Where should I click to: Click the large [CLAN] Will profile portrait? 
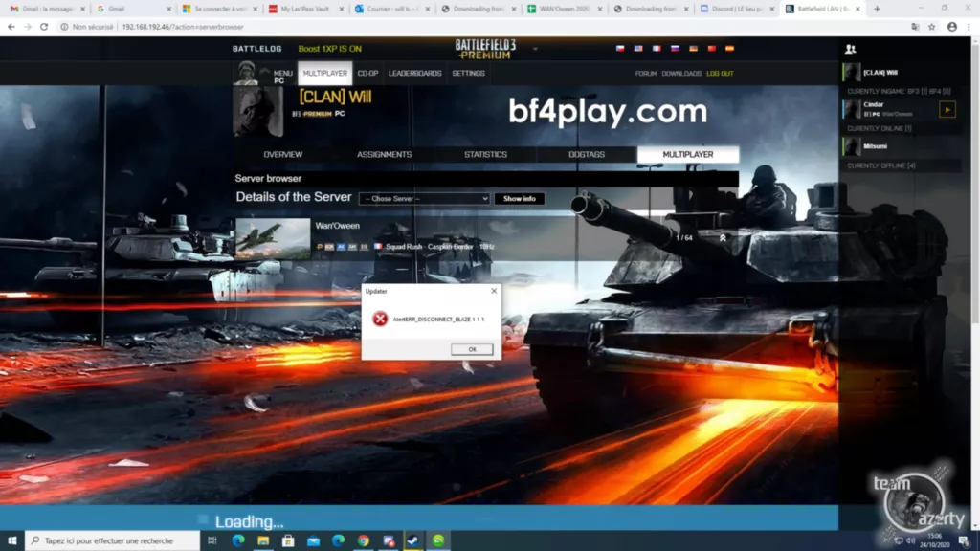(x=258, y=111)
